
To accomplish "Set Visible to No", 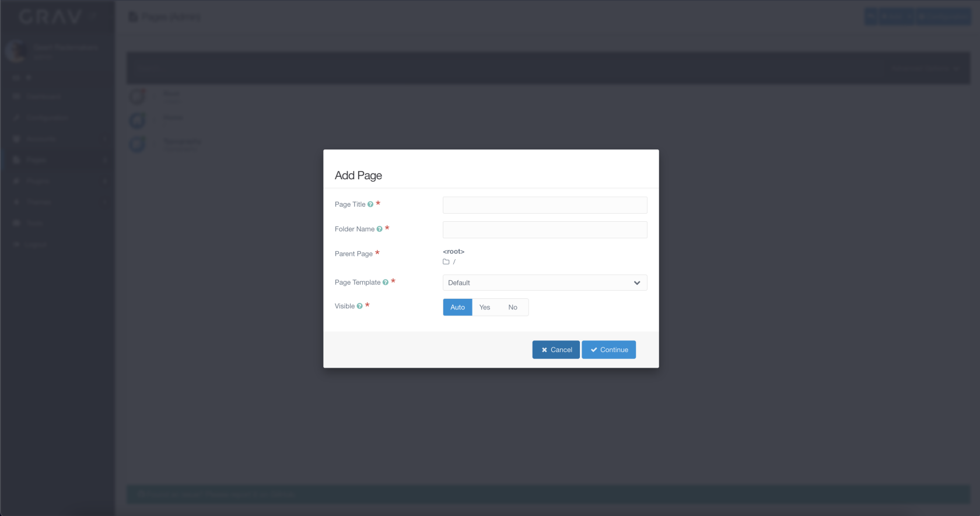I will (x=513, y=308).
